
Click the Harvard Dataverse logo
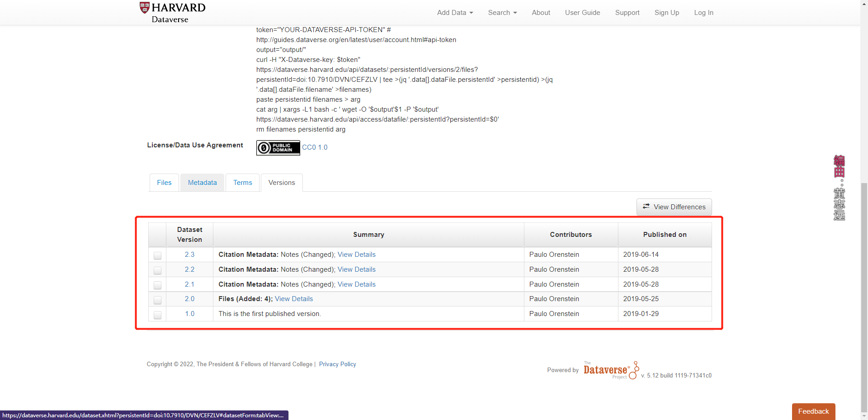click(172, 12)
